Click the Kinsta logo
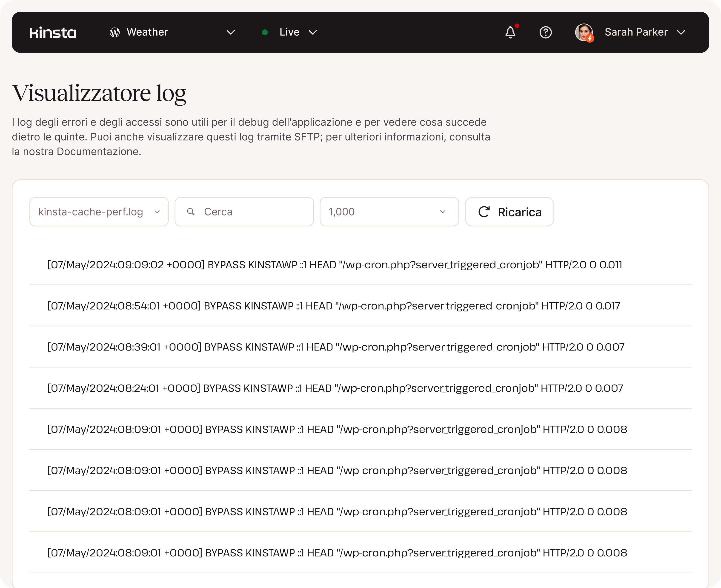The width and height of the screenshot is (721, 588). 53,33
